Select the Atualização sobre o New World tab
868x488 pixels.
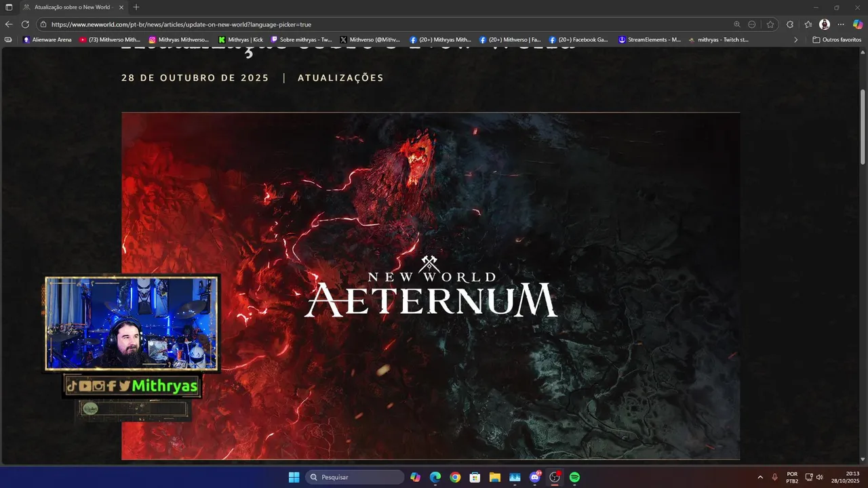[73, 7]
